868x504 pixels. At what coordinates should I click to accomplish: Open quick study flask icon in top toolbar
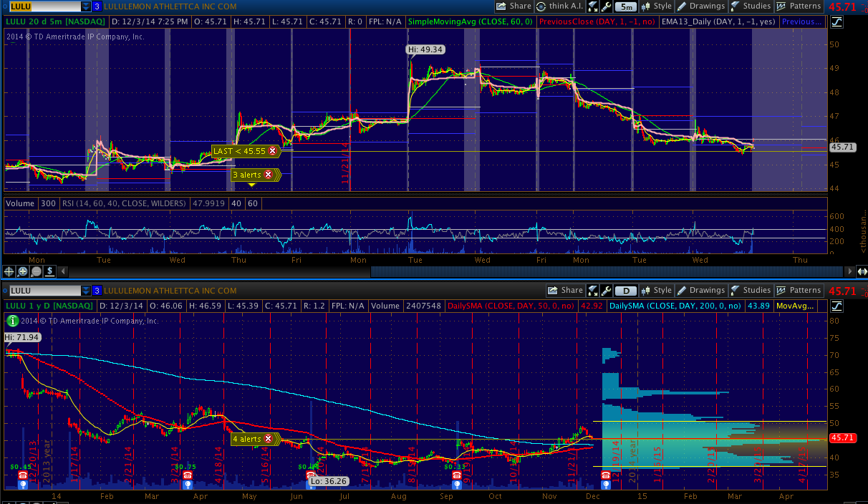tap(592, 6)
